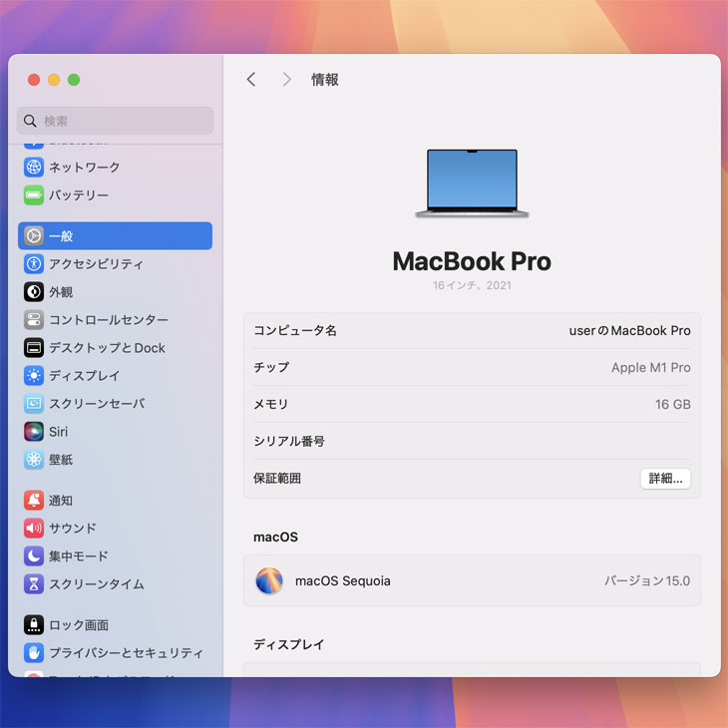Click the 壁紙 wallpaper icon
The image size is (728, 728).
pyautogui.click(x=34, y=460)
